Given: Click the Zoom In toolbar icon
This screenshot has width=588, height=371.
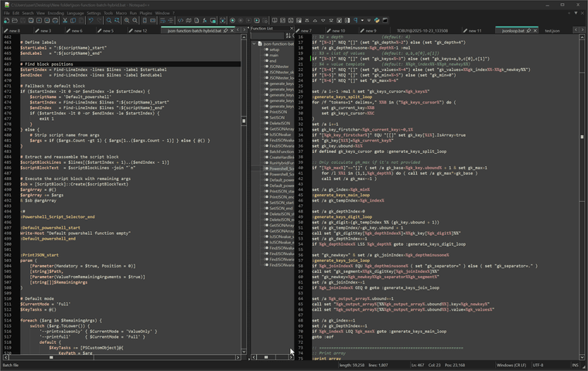Looking at the screenshot, I should tap(127, 21).
